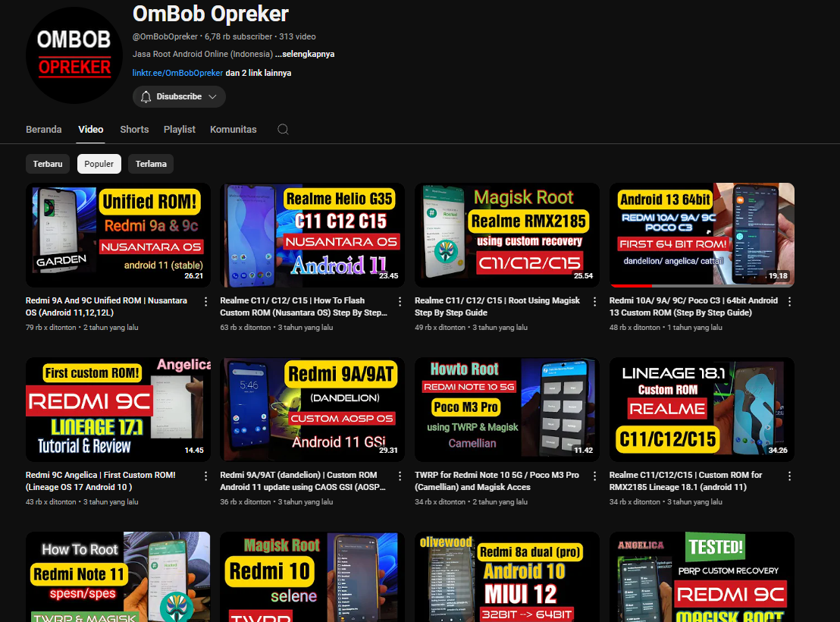
Task: Open video title Redmi 9A And 9C Unified ROM
Action: [x=106, y=306]
